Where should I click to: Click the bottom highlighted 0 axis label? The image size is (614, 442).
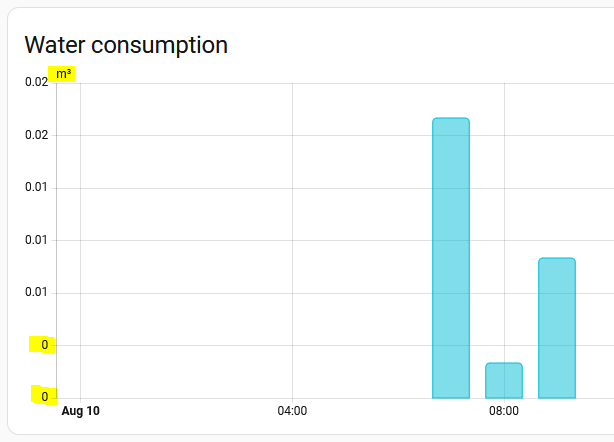(45, 397)
